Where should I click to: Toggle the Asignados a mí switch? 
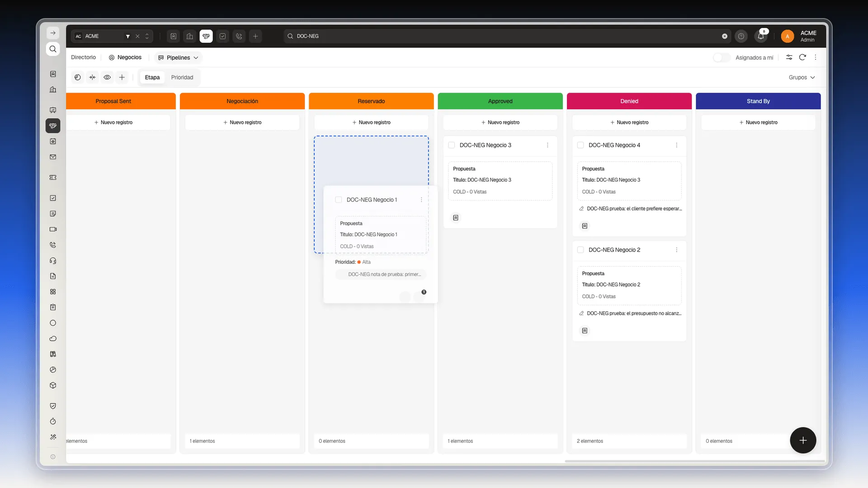coord(722,57)
